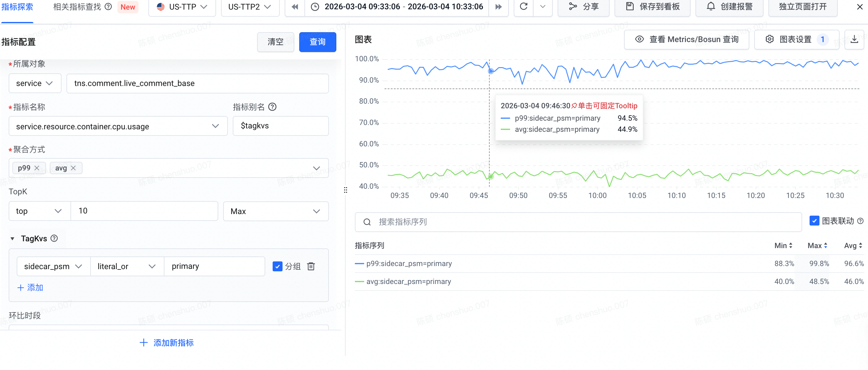Save the chart to dashboard via 保存到看板

(652, 7)
